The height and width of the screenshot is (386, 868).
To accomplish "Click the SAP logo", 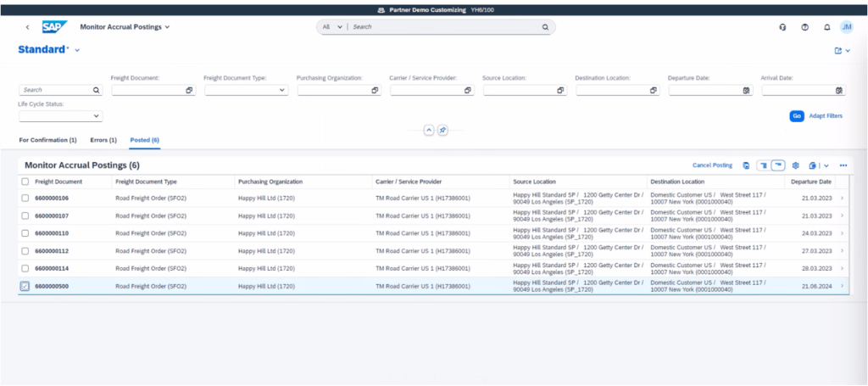I will tap(55, 26).
